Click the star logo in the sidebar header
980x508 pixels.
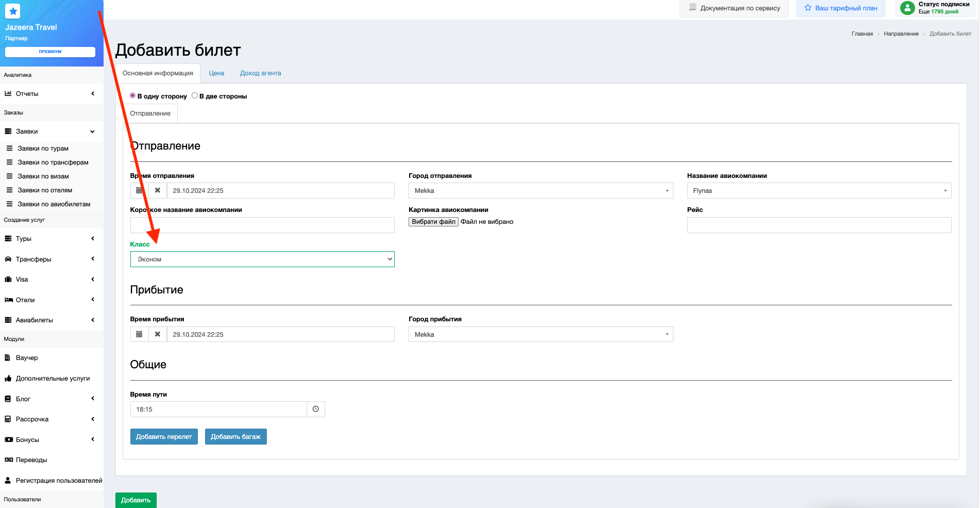pos(13,11)
